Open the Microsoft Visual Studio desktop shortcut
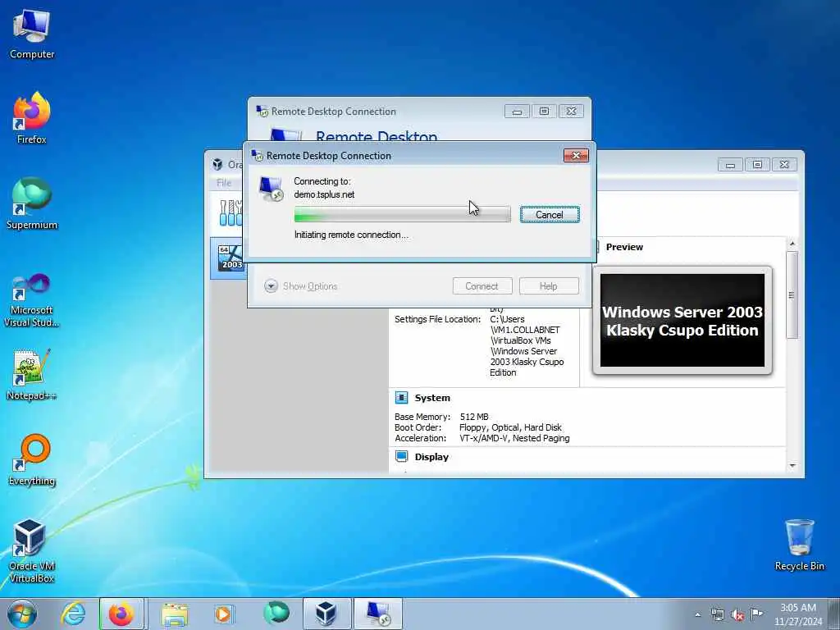Viewport: 840px width, 630px height. pyautogui.click(x=32, y=300)
